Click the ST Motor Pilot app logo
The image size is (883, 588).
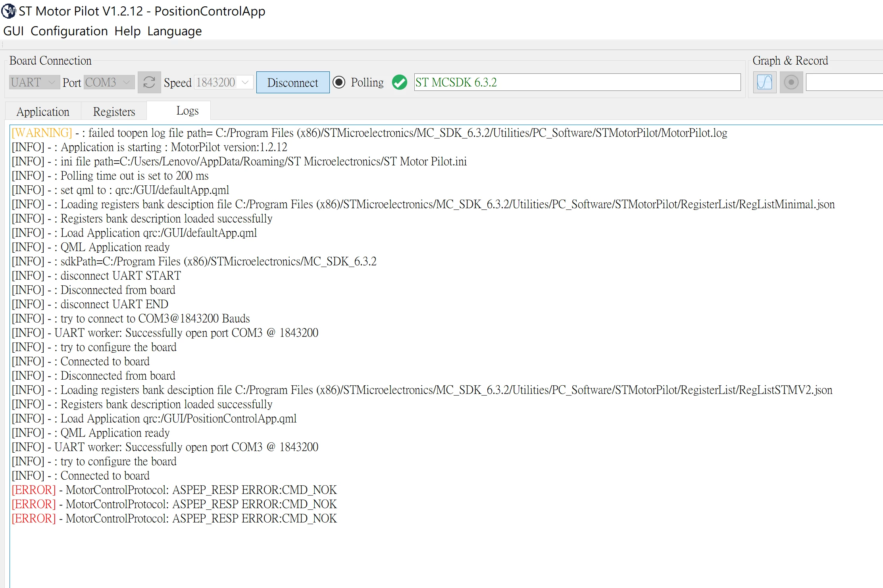(9, 11)
